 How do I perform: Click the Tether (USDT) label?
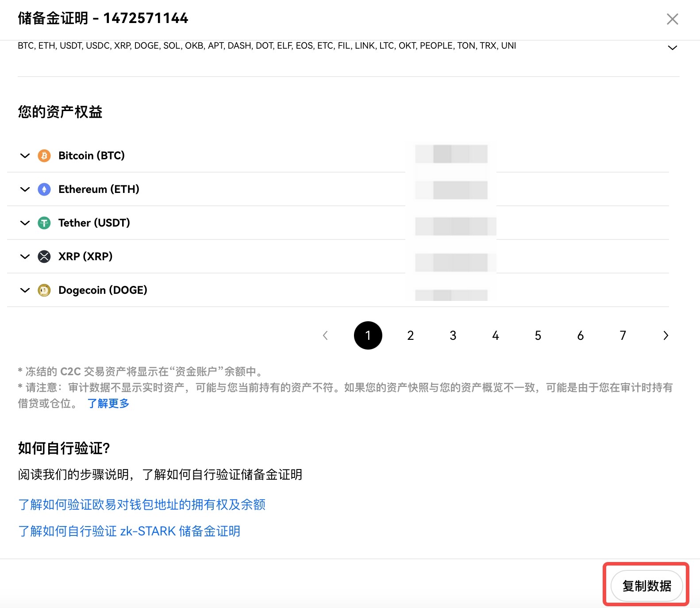[94, 223]
